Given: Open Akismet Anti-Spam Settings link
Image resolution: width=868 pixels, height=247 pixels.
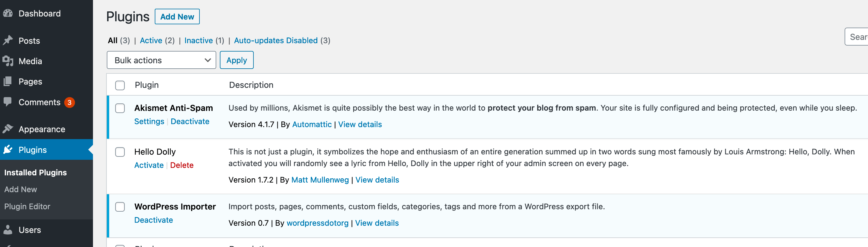Looking at the screenshot, I should coord(149,121).
